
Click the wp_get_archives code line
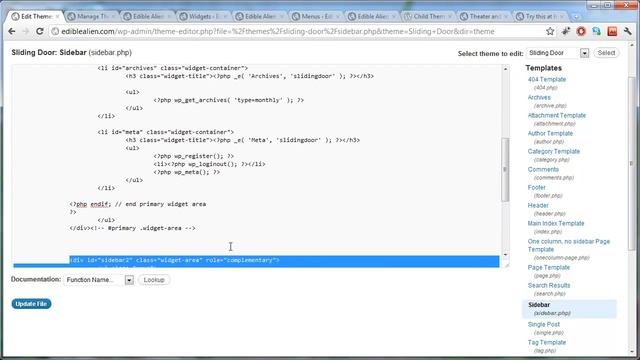(229, 100)
